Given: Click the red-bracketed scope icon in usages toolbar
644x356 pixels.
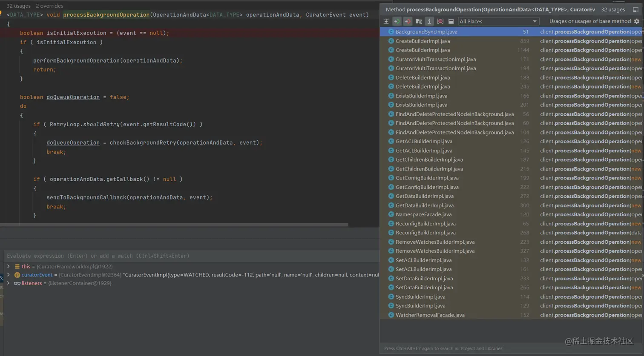Looking at the screenshot, I should click(x=440, y=21).
